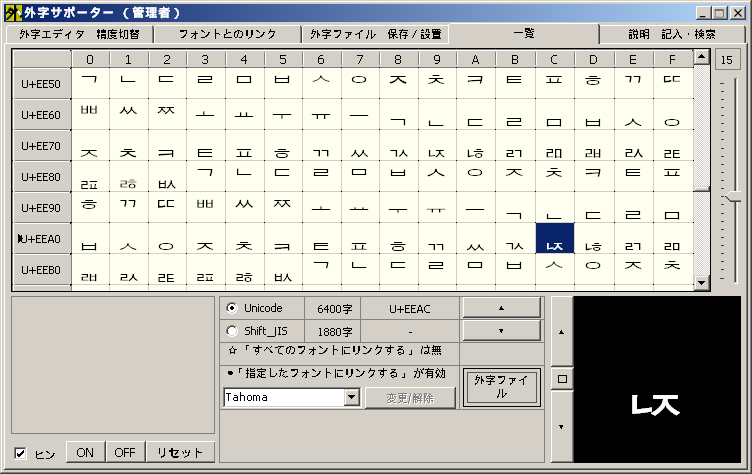
Task: Select the glyph cell at U+EE90 column E
Action: tap(633, 207)
